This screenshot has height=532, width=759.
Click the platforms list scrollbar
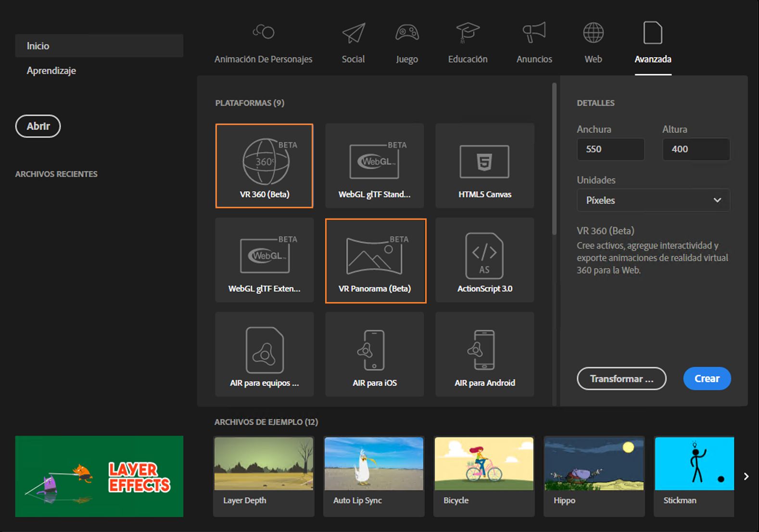(x=554, y=159)
